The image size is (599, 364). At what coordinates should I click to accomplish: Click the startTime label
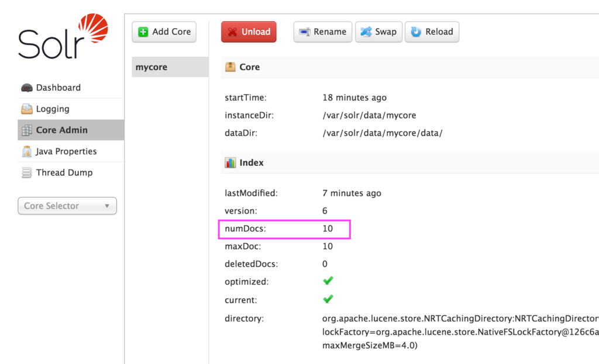pos(246,98)
